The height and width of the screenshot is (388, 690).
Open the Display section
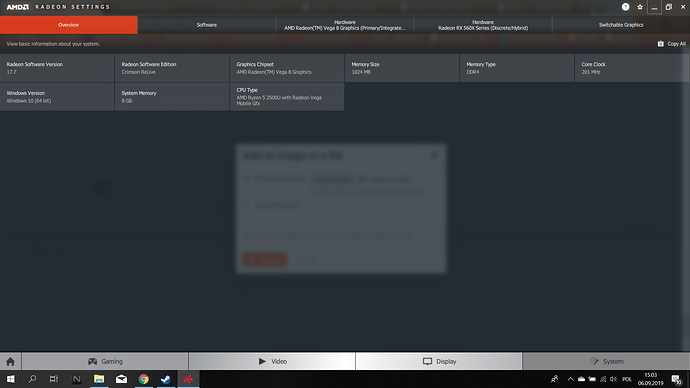439,362
